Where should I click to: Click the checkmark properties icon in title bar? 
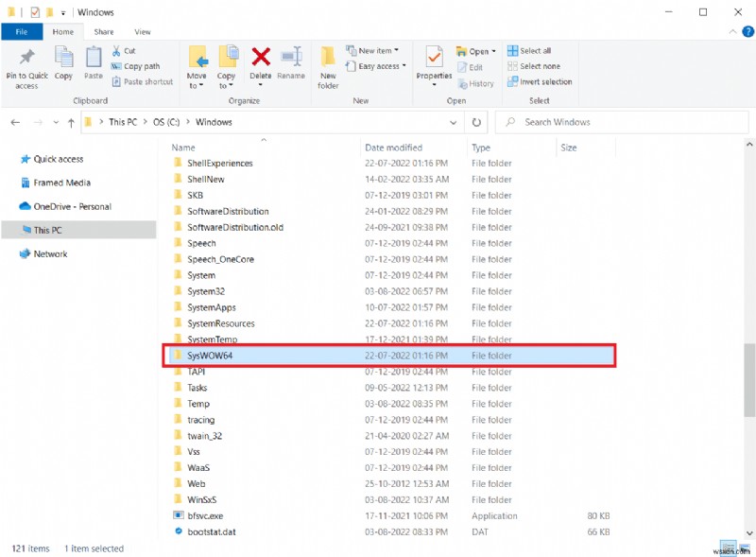[35, 12]
